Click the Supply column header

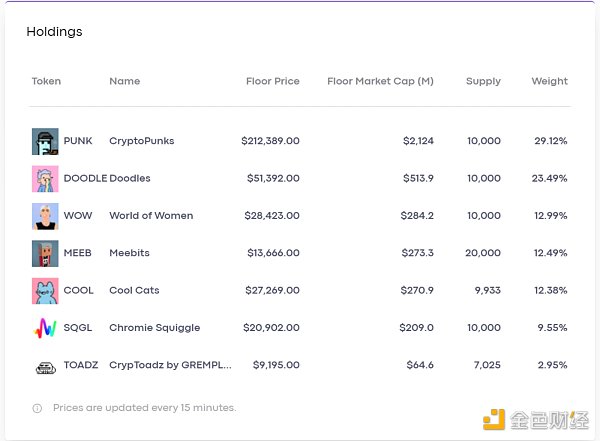[x=483, y=81]
